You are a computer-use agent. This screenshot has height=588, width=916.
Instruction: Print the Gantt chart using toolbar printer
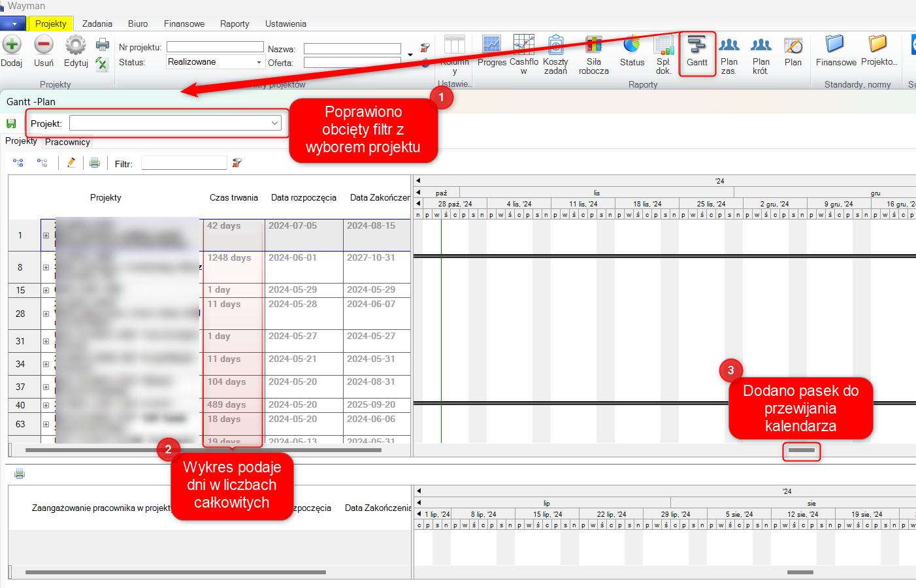95,163
